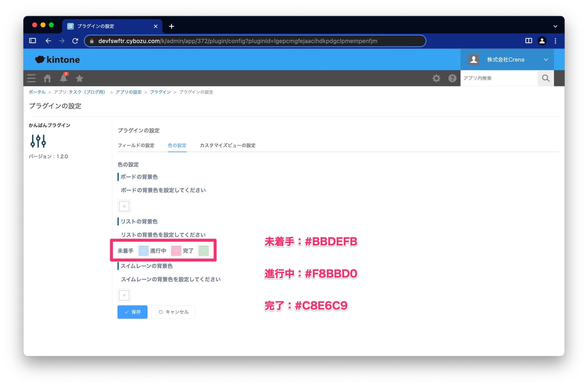588x387 pixels.
Task: Expand the tab list chevron
Action: (x=555, y=26)
